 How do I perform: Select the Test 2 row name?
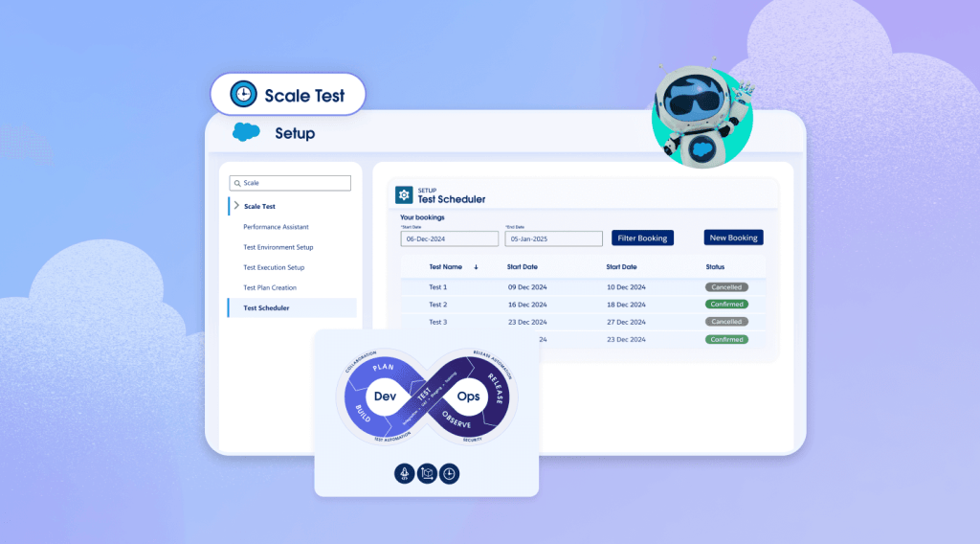click(x=437, y=305)
